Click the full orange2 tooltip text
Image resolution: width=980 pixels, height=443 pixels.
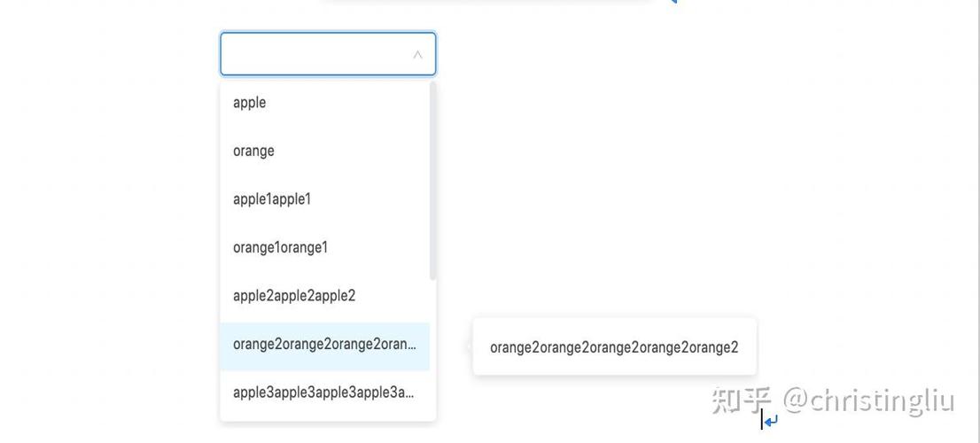pos(614,347)
